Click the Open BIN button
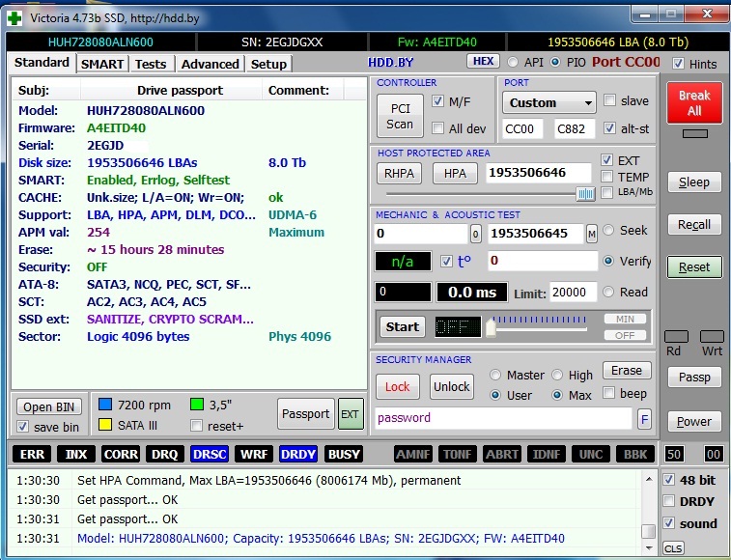Image resolution: width=731 pixels, height=560 pixels. click(49, 406)
